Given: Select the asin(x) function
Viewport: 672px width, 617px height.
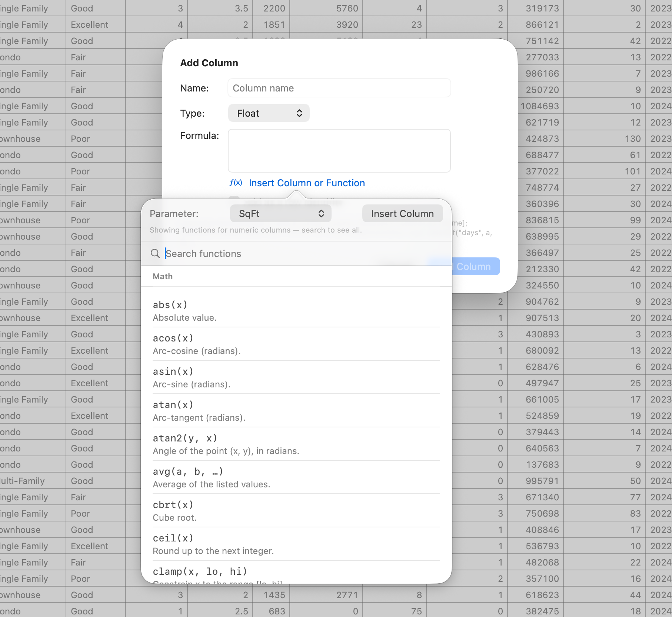Looking at the screenshot, I should pyautogui.click(x=296, y=377).
